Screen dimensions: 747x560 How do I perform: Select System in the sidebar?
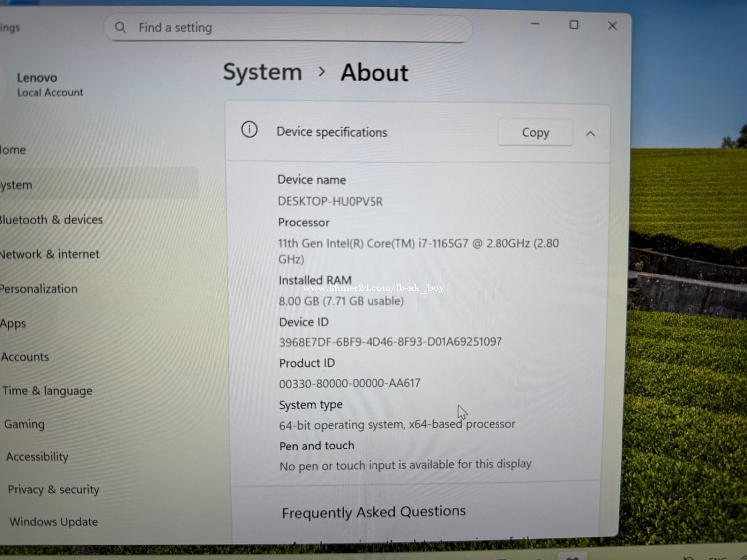16,185
